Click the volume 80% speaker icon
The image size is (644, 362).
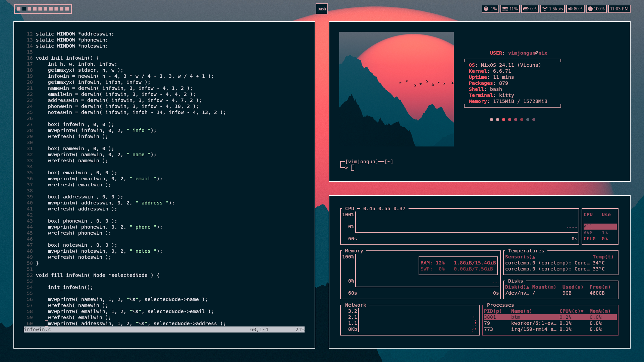570,9
